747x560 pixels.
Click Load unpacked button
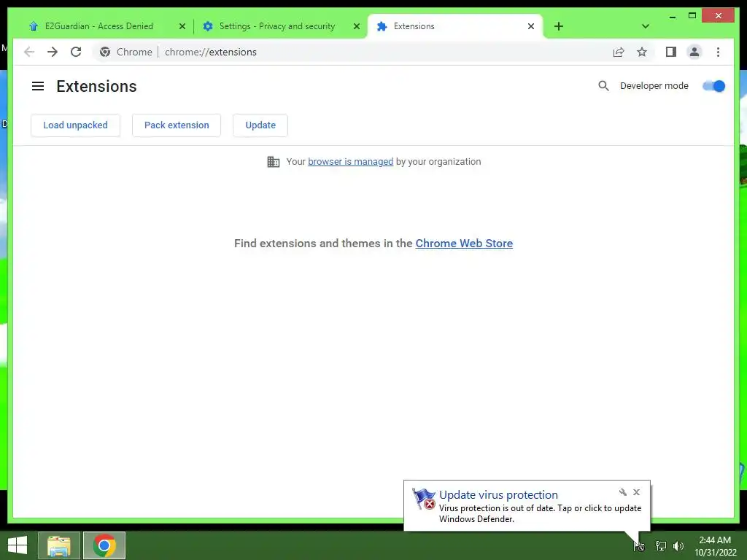75,125
